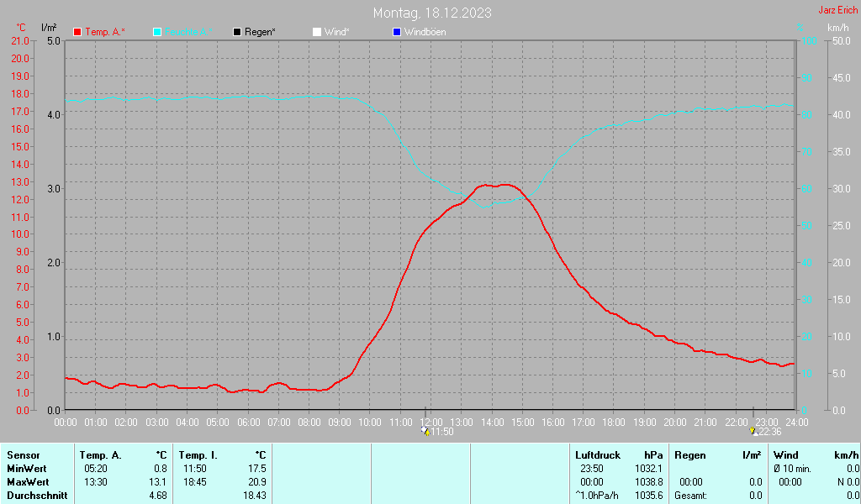Viewport: 861px width, 504px height.
Task: Click the sunrise marker icon at 11:50
Action: tap(426, 432)
